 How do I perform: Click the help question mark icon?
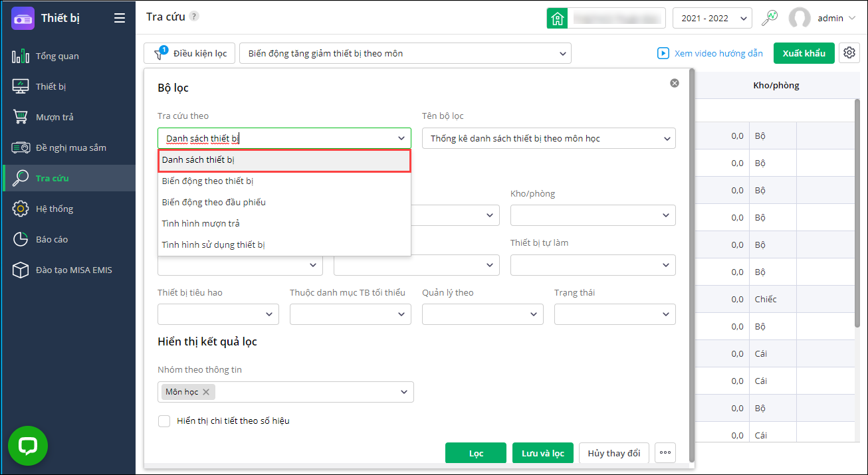(194, 17)
